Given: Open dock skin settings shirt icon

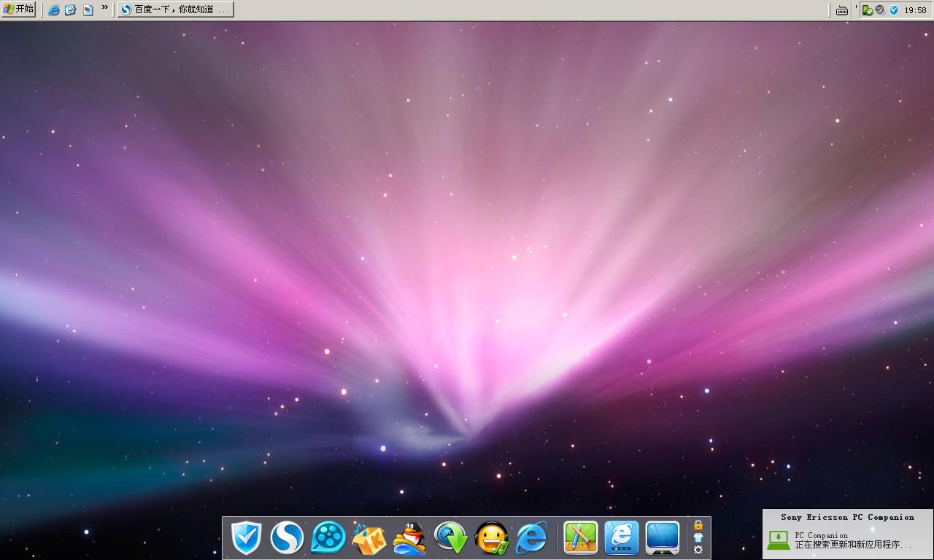Looking at the screenshot, I should pyautogui.click(x=698, y=537).
